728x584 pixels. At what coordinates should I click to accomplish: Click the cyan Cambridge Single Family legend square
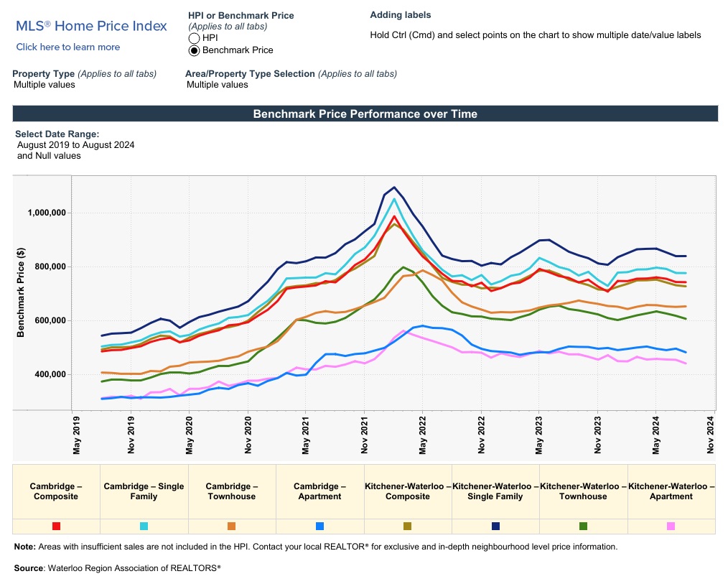(x=144, y=527)
